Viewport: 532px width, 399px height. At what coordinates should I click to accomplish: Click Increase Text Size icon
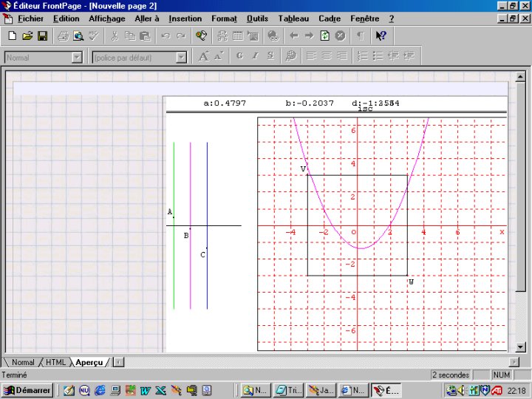[x=204, y=56]
